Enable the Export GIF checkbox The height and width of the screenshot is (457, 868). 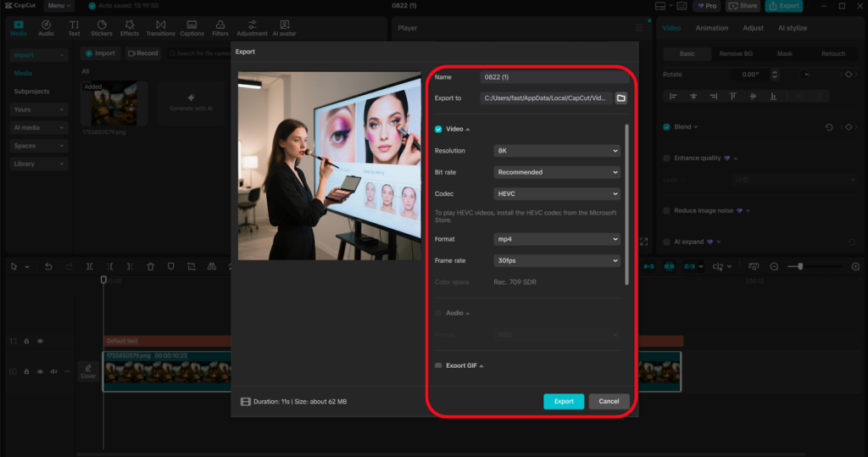438,365
